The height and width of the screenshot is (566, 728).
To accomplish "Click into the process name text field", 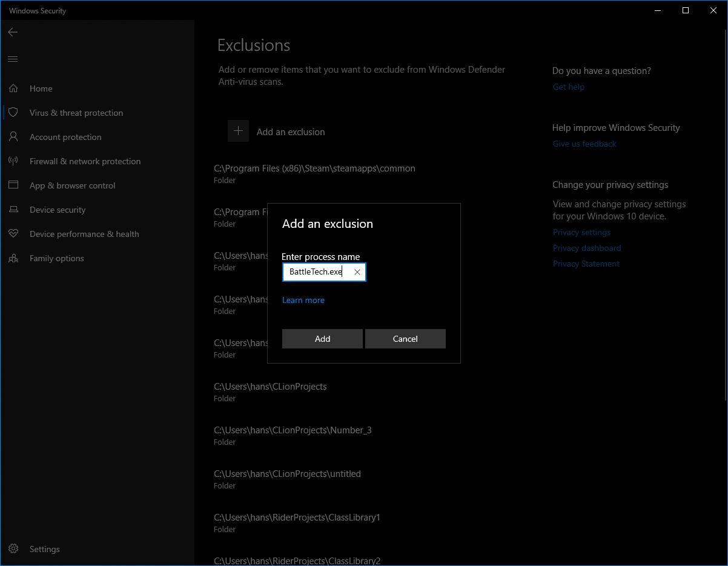I will 316,272.
